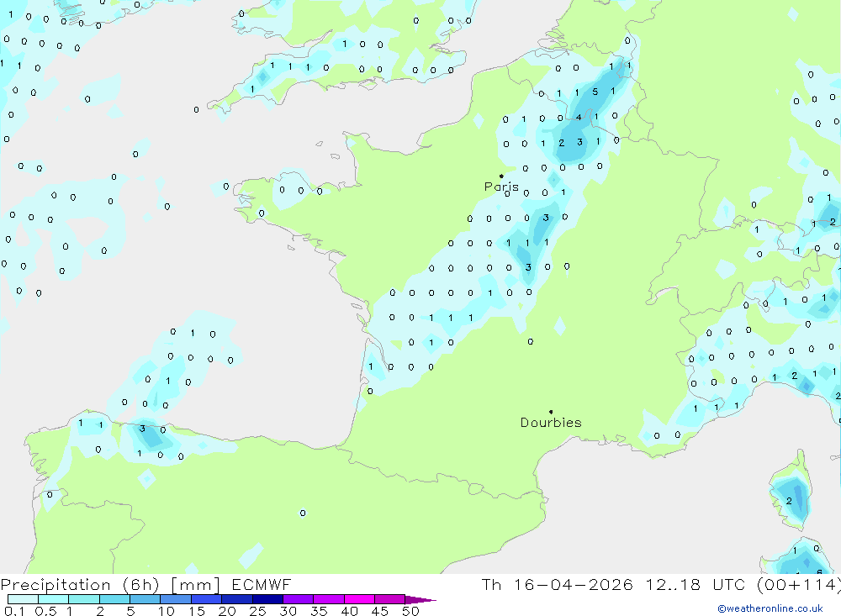Click the legend swatch between 0.1 and 0.5
This screenshot has width=841, height=616.
(23, 599)
